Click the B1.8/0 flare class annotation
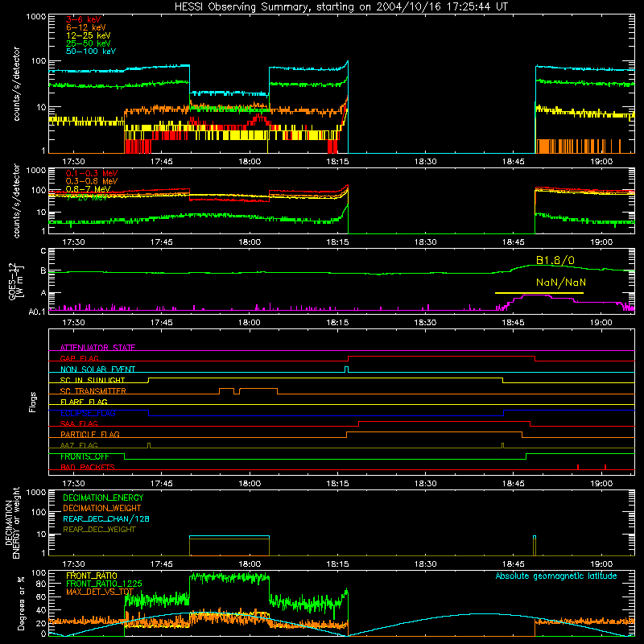This screenshot has width=644, height=644. coord(555,260)
